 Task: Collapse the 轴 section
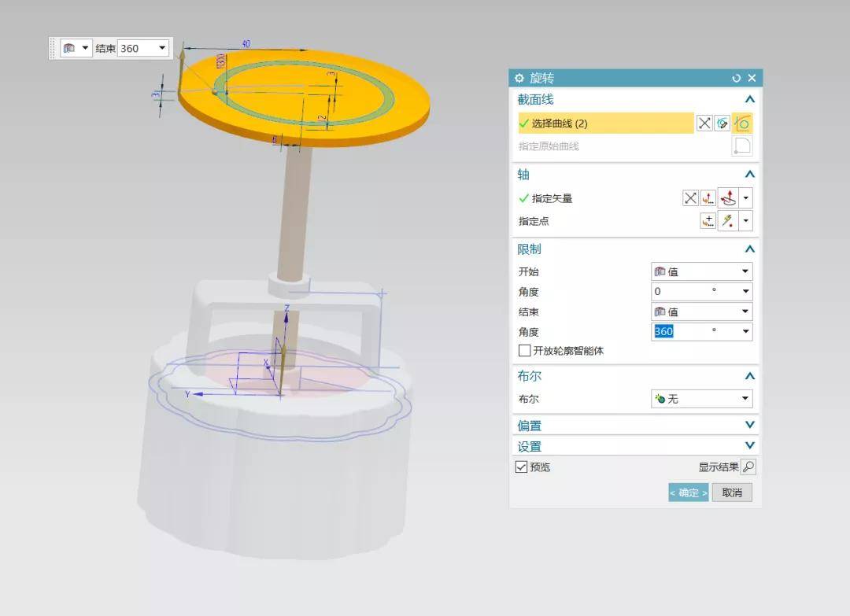[x=750, y=174]
